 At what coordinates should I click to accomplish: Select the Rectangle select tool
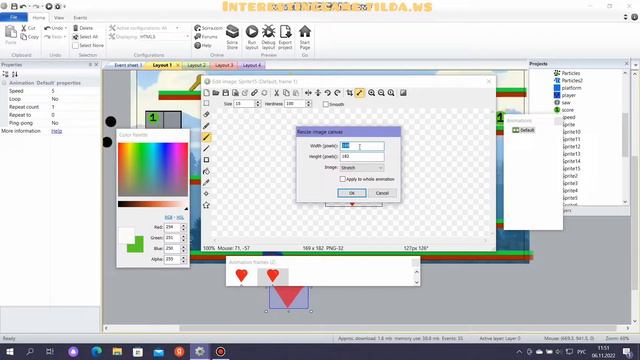point(207,103)
